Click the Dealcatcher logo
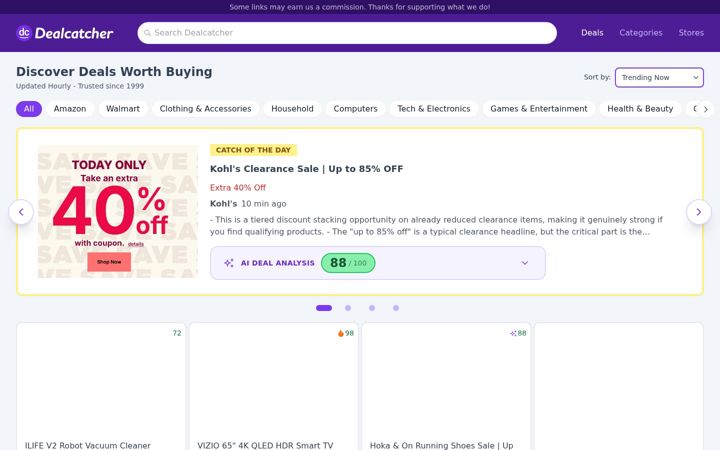 click(x=64, y=33)
